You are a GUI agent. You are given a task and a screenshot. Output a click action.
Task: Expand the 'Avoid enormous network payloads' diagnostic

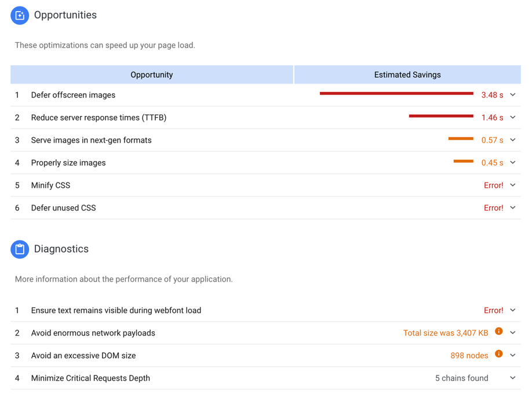click(512, 333)
